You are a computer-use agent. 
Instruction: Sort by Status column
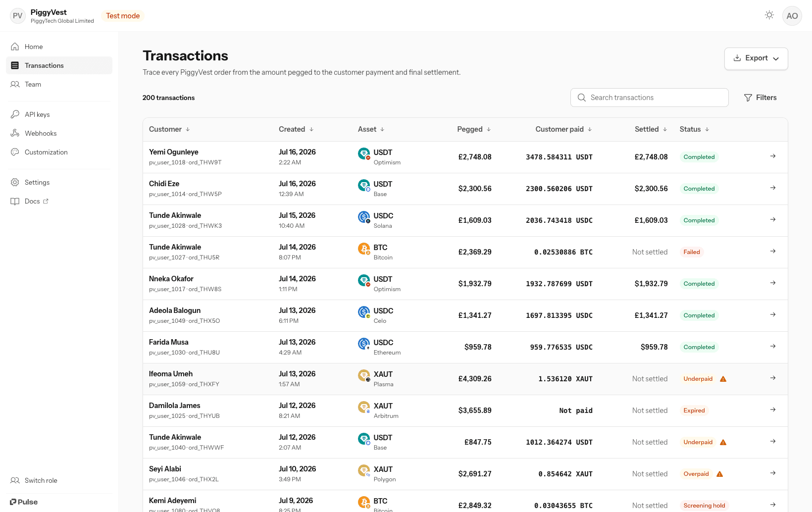(694, 129)
